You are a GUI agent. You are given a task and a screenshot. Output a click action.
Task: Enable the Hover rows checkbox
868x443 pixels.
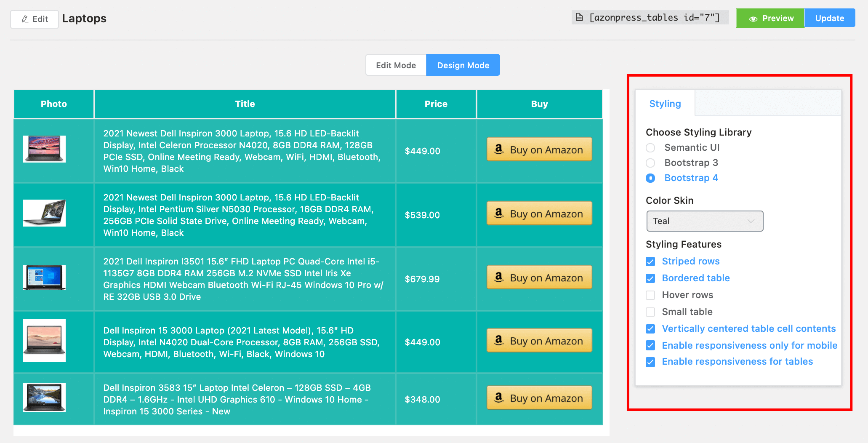point(650,295)
